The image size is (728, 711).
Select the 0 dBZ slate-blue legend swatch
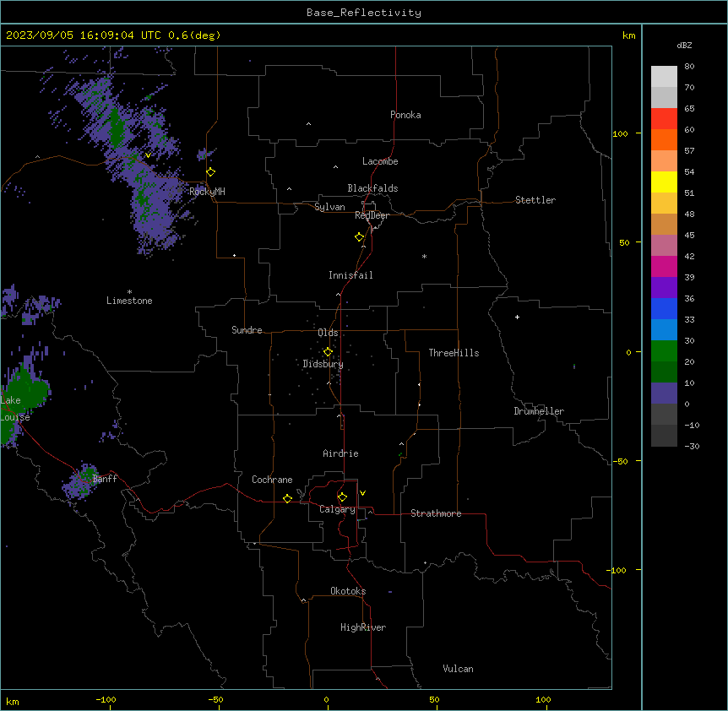(664, 393)
